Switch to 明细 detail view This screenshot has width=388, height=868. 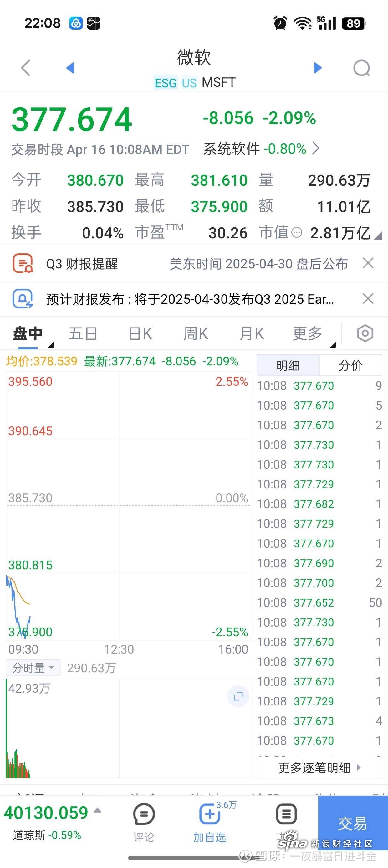pyautogui.click(x=288, y=365)
